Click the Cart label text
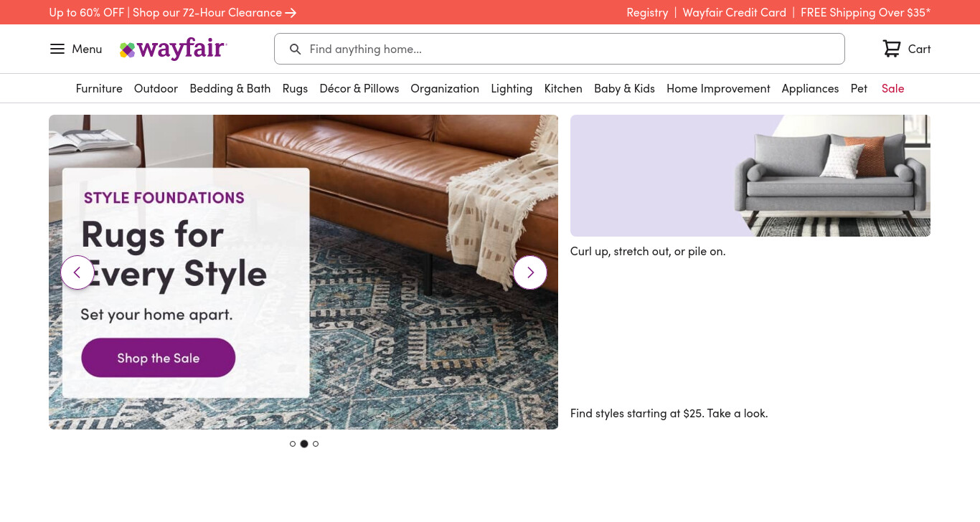 point(919,49)
